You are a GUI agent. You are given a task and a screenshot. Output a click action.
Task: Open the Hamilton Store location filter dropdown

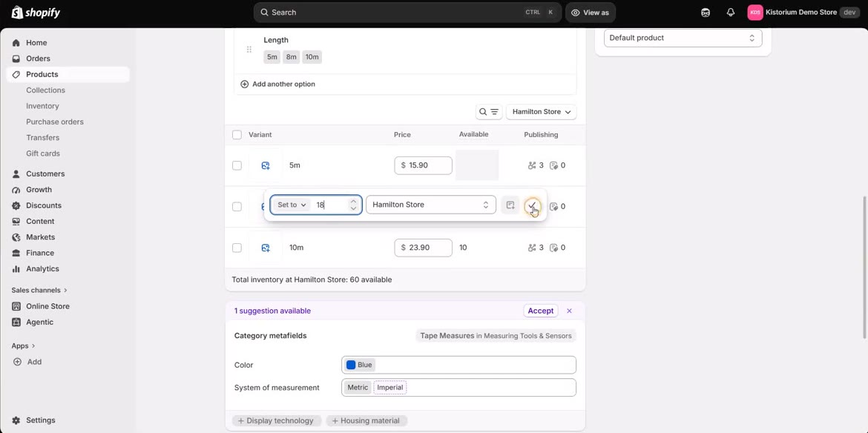click(542, 112)
